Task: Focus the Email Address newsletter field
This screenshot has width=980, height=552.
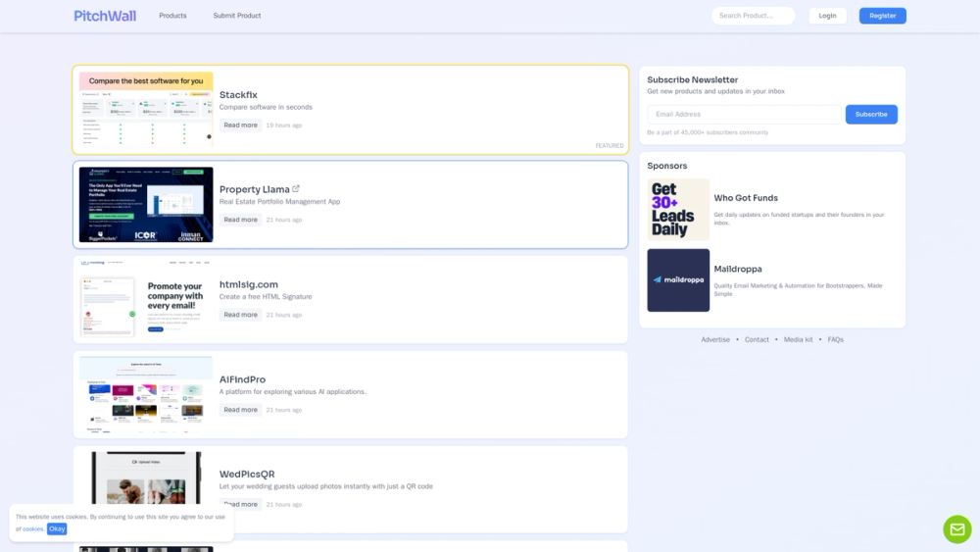Action: tap(744, 115)
